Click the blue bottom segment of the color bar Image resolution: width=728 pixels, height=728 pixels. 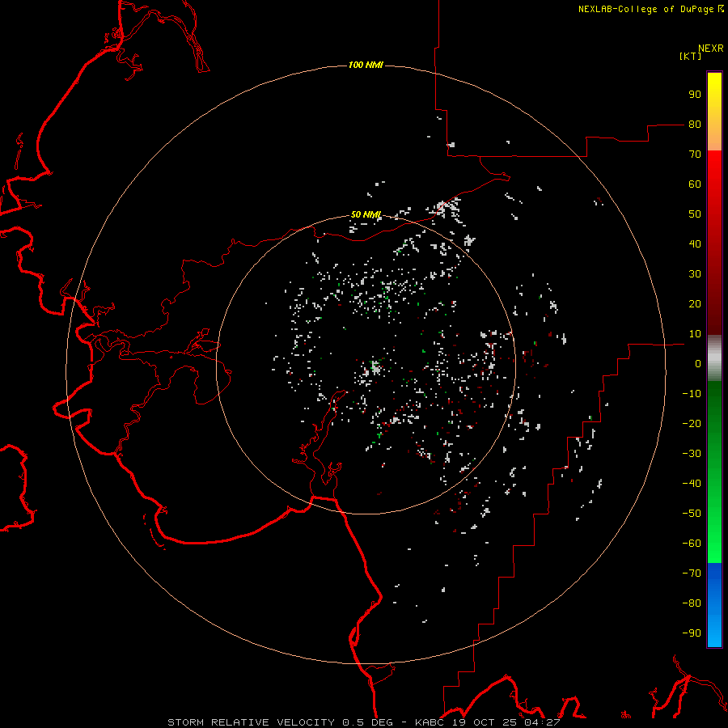[x=714, y=605]
